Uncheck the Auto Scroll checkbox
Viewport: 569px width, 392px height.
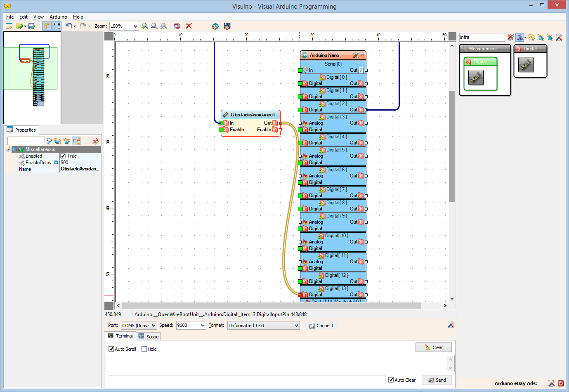(x=111, y=349)
